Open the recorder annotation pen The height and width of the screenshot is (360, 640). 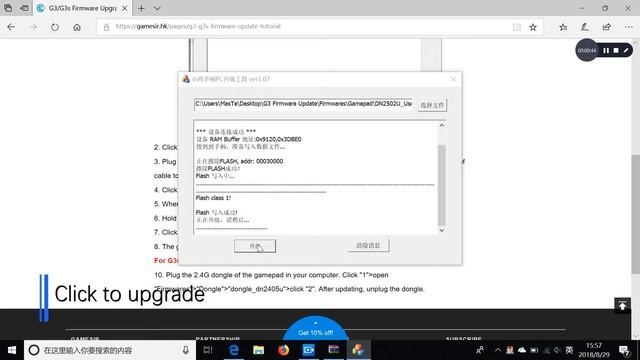pos(626,50)
